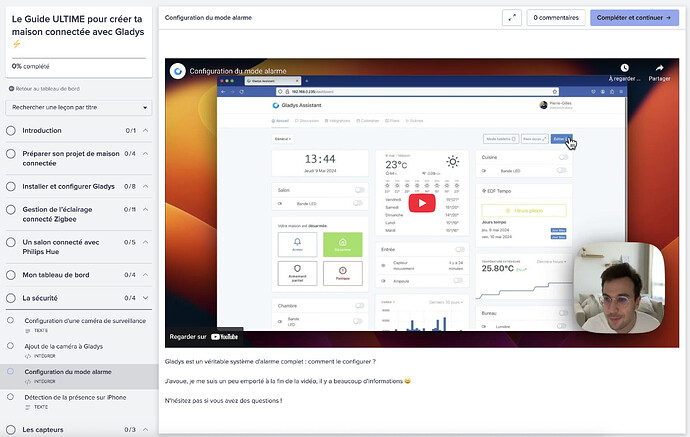Open lesson Détection de la présence sur iPhone
Image resolution: width=690 pixels, height=437 pixels.
(75, 397)
